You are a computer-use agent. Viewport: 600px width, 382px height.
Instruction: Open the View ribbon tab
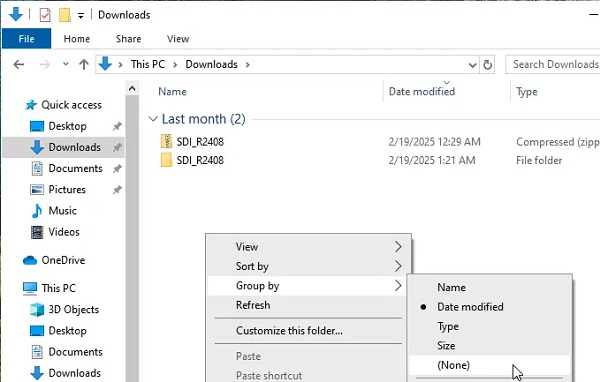coord(178,39)
